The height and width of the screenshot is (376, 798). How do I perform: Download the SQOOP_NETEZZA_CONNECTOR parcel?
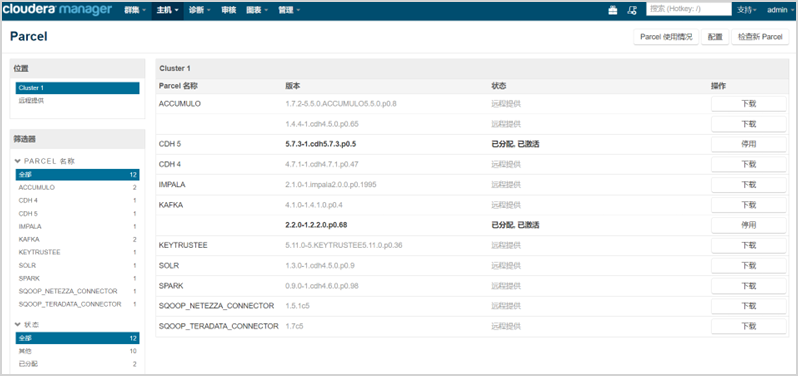[x=748, y=306]
